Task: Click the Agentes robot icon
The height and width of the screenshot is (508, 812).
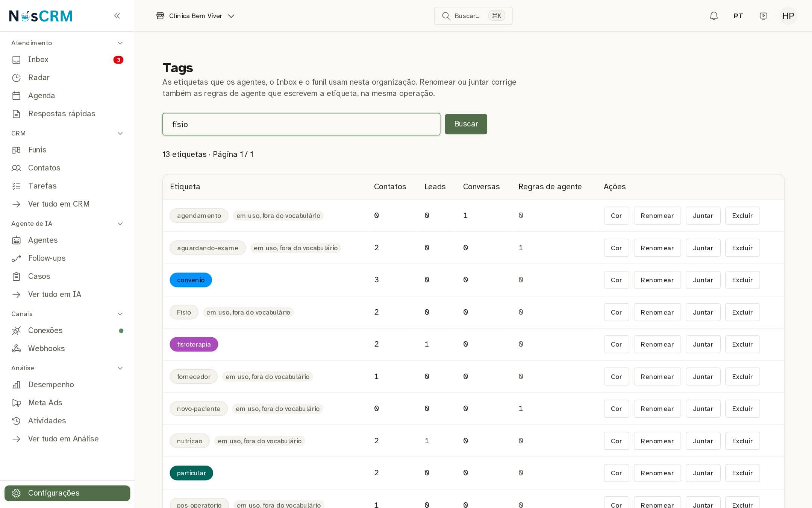Action: [x=16, y=240]
